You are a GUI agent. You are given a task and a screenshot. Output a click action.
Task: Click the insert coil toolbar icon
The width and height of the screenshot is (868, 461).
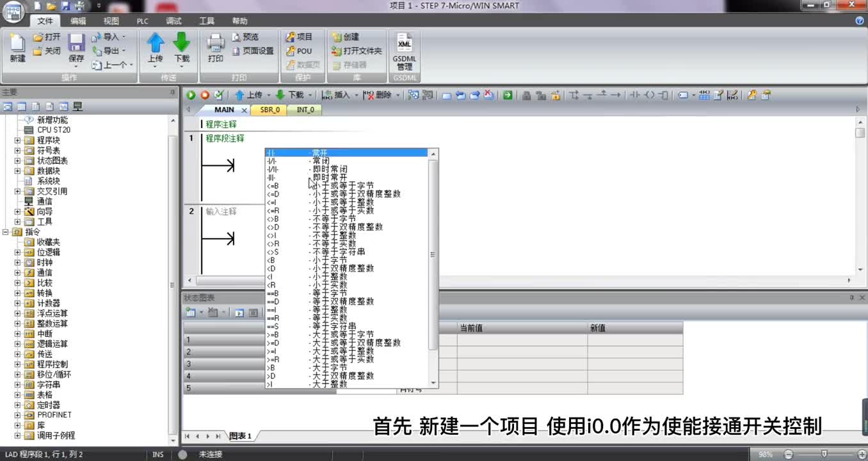coord(650,95)
